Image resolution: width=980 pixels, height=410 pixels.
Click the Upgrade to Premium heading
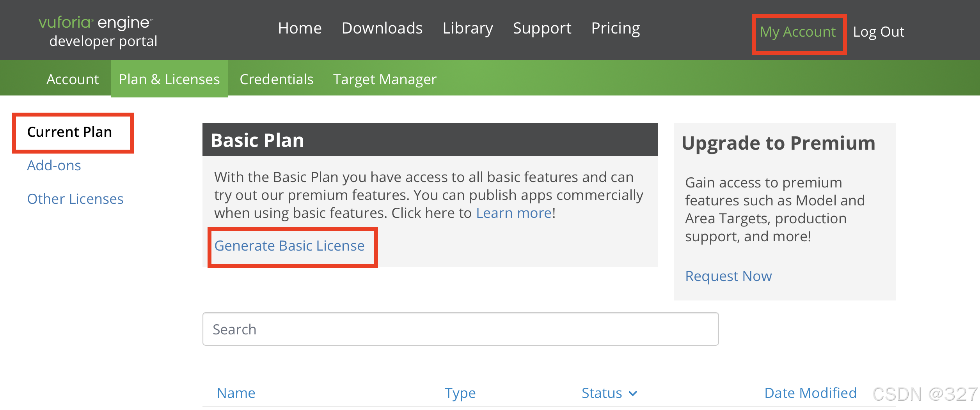pyautogui.click(x=778, y=143)
